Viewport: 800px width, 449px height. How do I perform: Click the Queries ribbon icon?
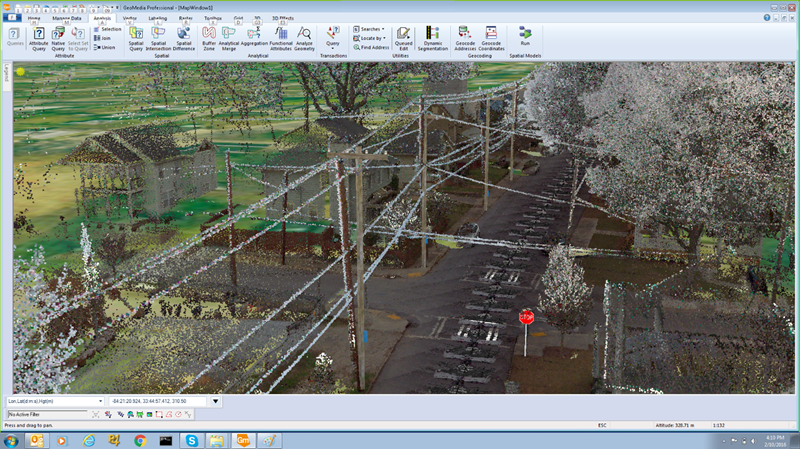[15, 37]
